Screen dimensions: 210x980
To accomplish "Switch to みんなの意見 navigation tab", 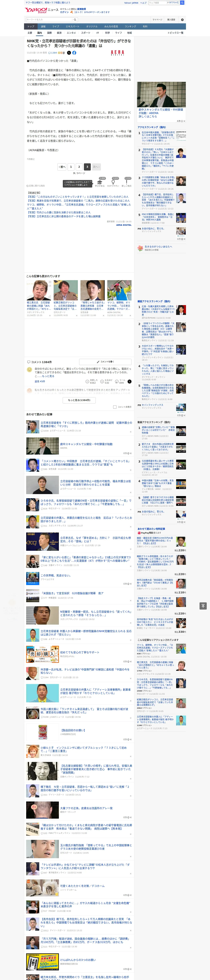I will [111, 26].
